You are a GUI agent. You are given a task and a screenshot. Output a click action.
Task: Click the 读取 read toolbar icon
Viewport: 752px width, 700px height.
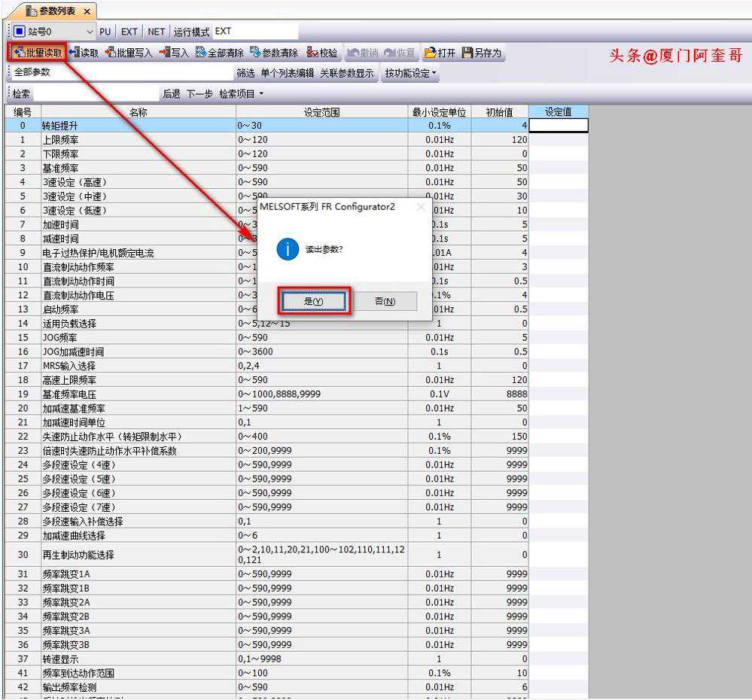[x=84, y=53]
